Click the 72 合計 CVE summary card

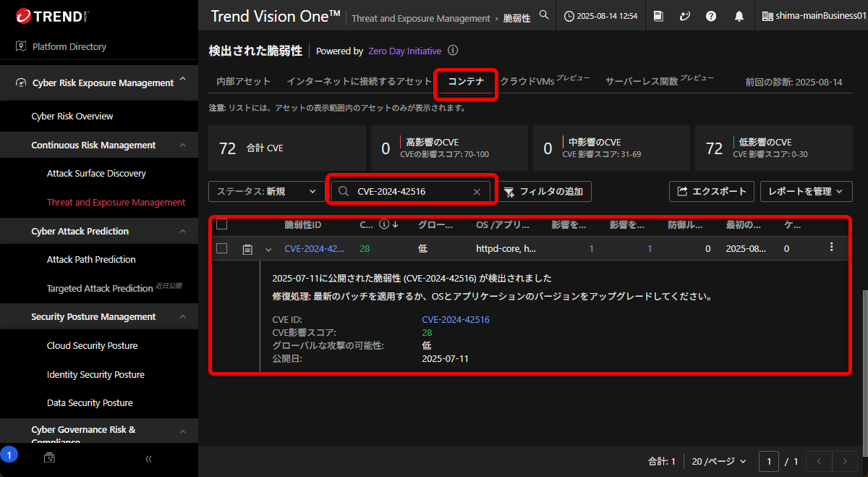point(286,148)
